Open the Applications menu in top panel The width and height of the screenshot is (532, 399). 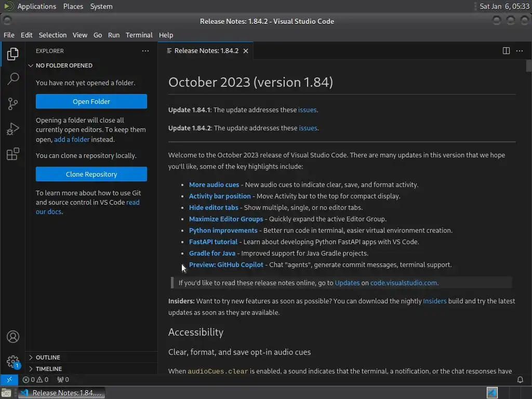point(37,6)
